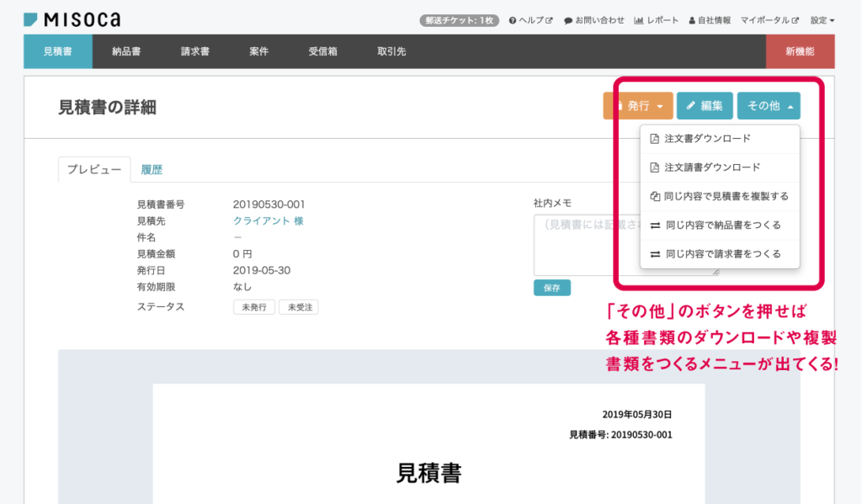This screenshot has height=504, width=862.
Task: Select the プレビュー tab
Action: coord(94,169)
